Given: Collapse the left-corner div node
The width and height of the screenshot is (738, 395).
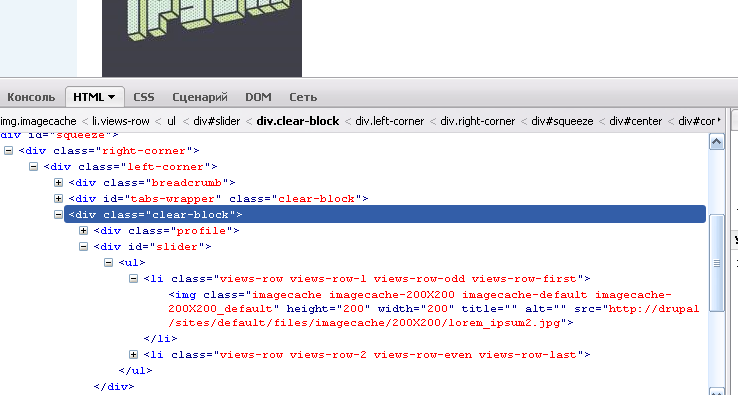Looking at the screenshot, I should coord(33,167).
